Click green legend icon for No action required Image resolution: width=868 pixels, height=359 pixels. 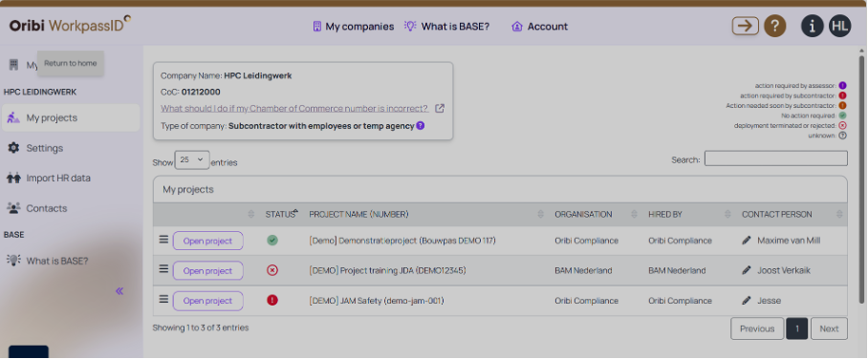point(842,116)
